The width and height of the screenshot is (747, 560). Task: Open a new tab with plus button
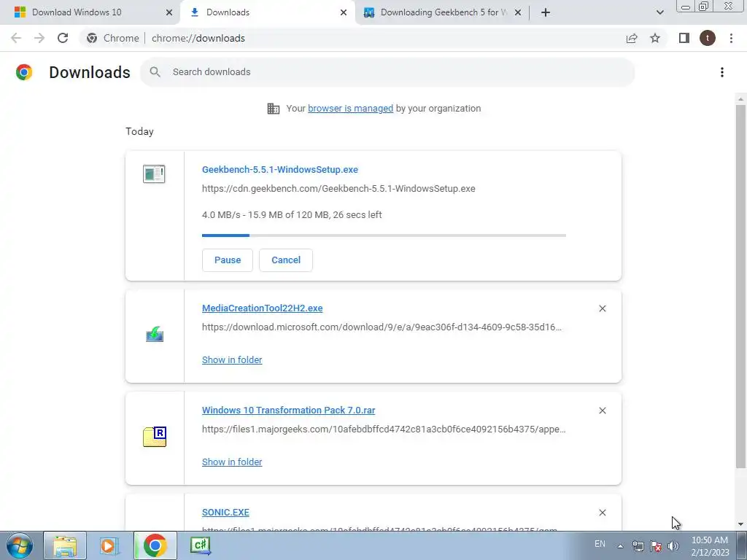click(x=546, y=12)
